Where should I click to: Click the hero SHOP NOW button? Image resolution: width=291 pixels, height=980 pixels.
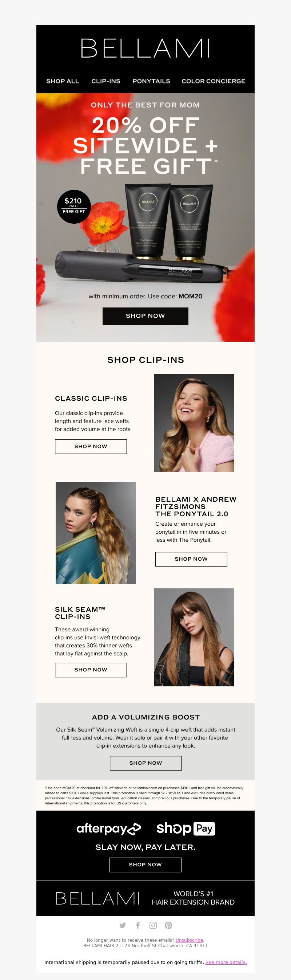tap(145, 316)
